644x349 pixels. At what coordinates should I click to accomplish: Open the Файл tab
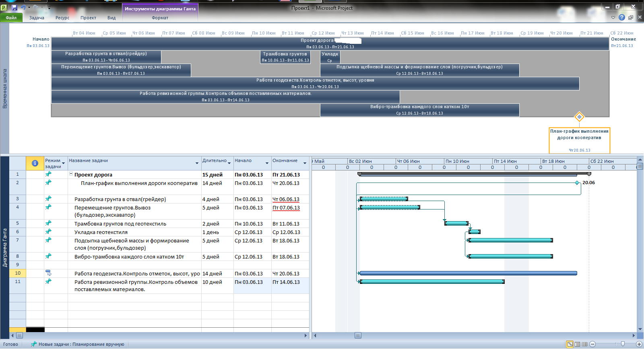[x=11, y=18]
